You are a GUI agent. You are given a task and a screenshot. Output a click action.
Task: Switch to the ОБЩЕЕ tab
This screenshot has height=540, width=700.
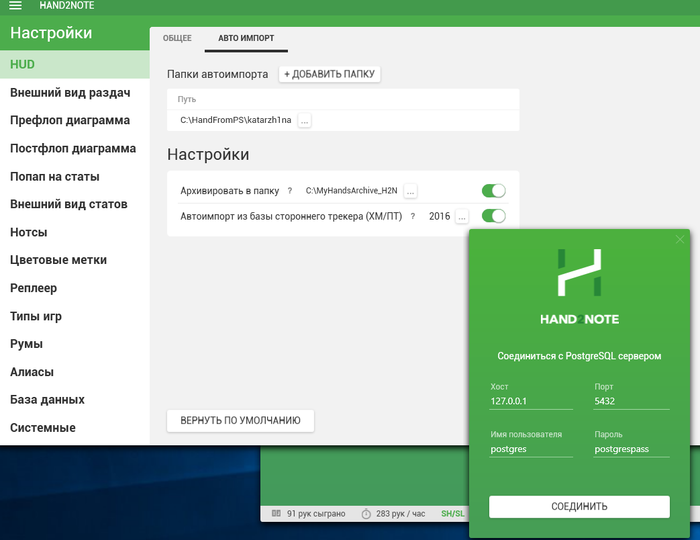(177, 38)
